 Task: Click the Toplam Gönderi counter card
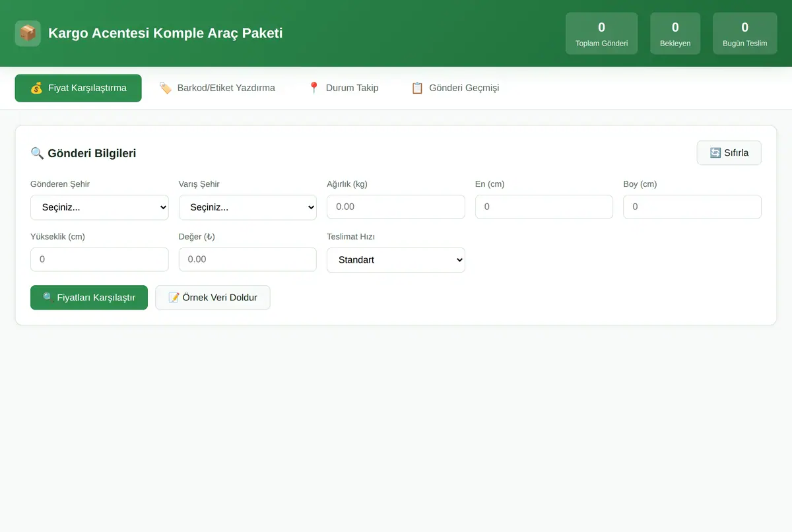pyautogui.click(x=602, y=33)
